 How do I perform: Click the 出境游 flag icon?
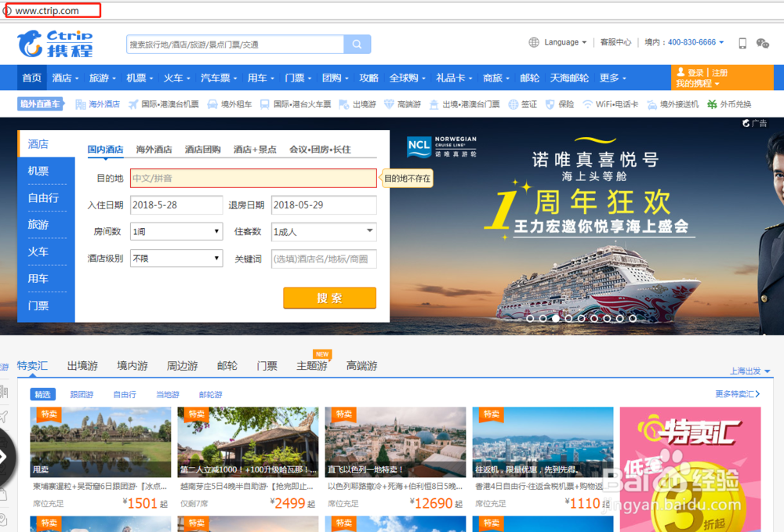click(x=343, y=104)
